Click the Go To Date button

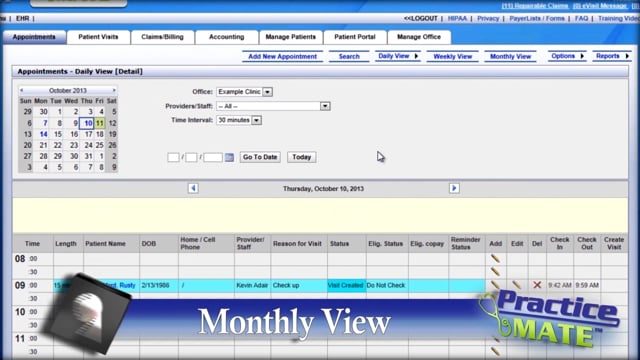[260, 157]
